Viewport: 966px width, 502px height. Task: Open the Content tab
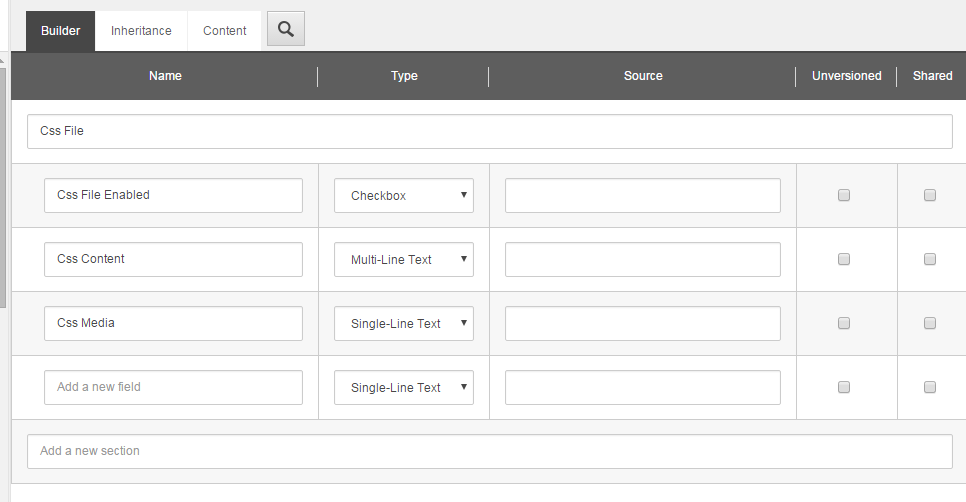225,31
